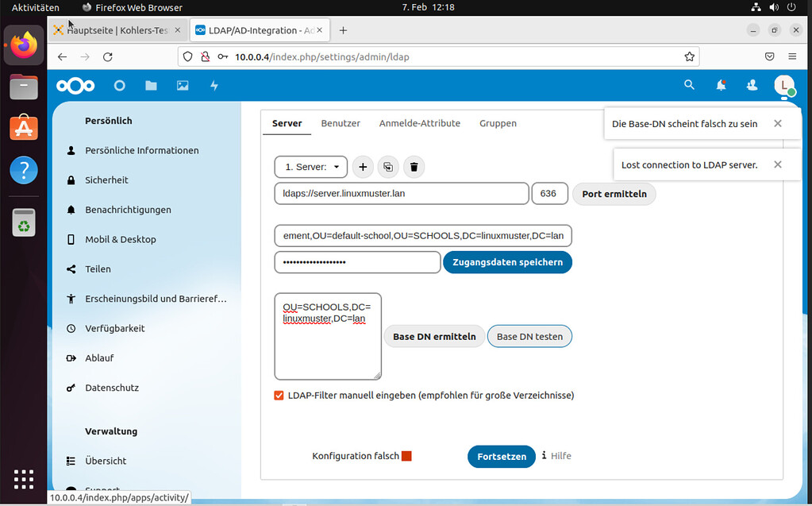Toggle LDAP-Filter manuell eingeben checkbox

[279, 395]
